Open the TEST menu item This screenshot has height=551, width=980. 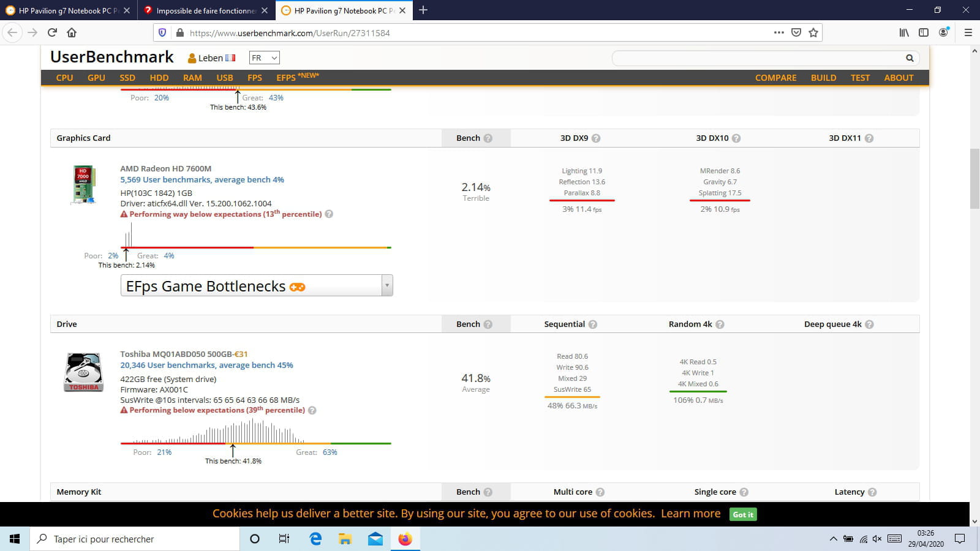point(860,78)
